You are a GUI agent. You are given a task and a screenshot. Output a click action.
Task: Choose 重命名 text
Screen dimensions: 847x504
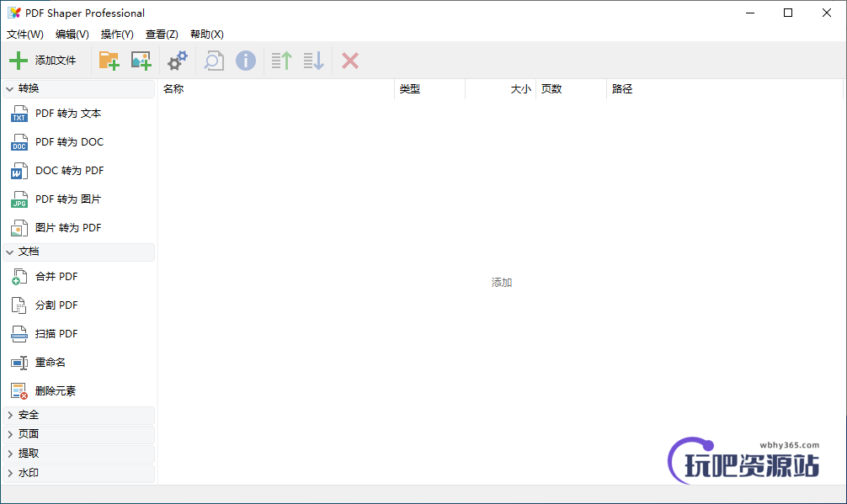[x=51, y=362]
